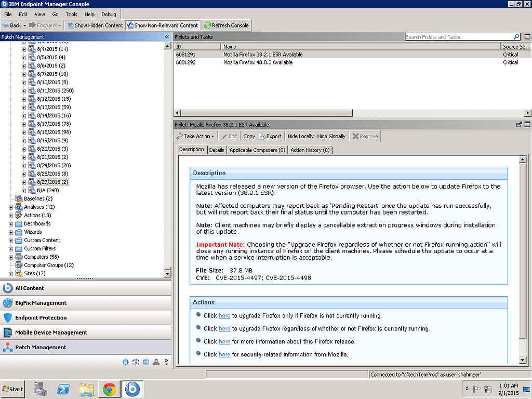Viewport: 532px width, 399px height.
Task: Open the Action History tab
Action: click(310, 150)
